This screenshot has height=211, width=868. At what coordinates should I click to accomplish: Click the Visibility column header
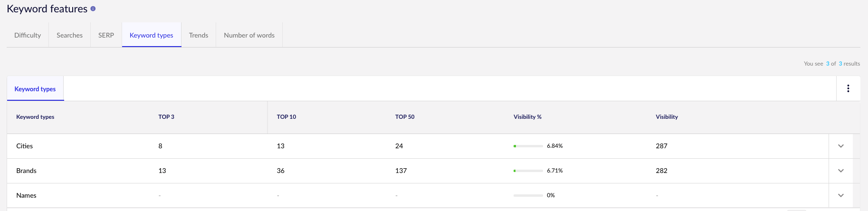(667, 117)
